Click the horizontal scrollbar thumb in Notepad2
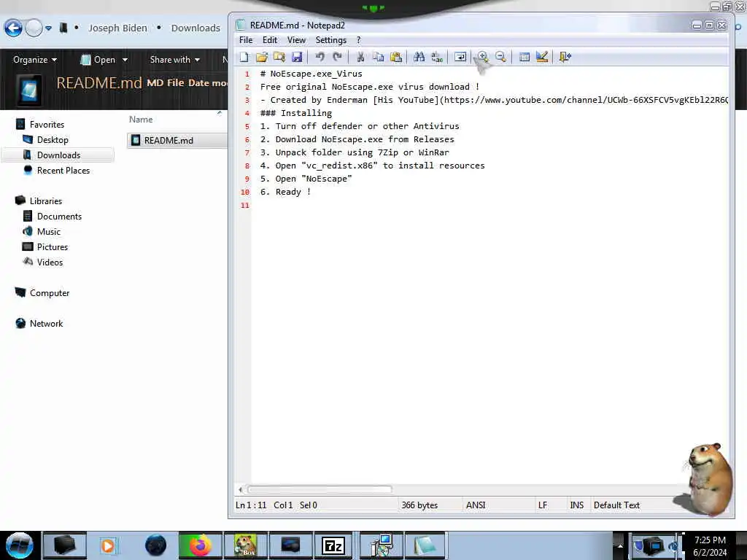Viewport: 747px width, 560px height. 320,489
